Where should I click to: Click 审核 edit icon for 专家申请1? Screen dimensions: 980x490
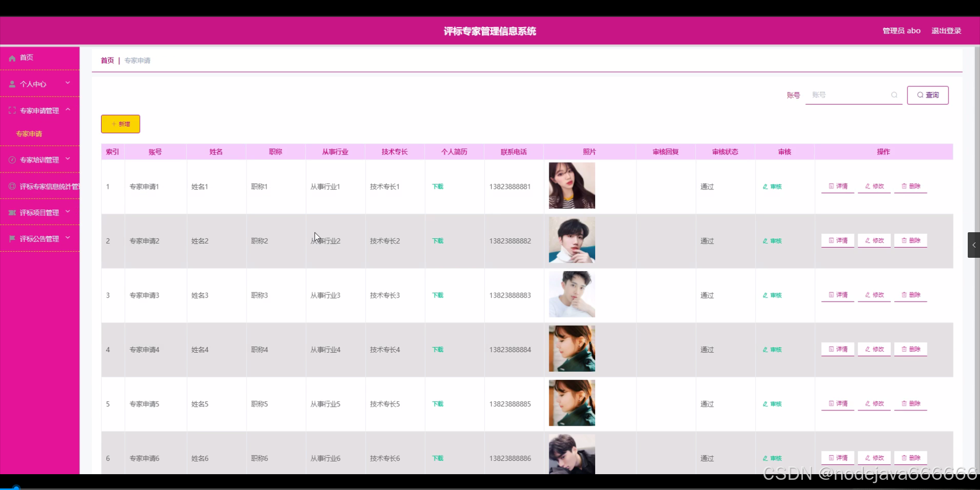[x=765, y=187]
